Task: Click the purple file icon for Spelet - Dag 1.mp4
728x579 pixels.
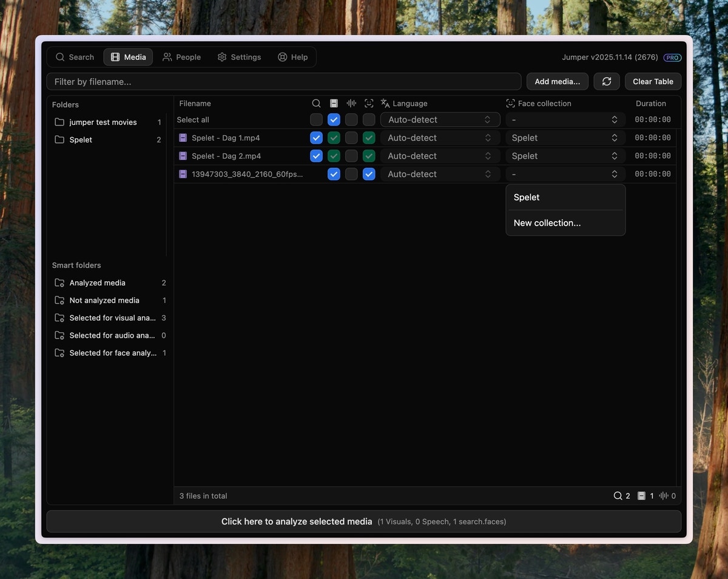Action: click(x=183, y=138)
